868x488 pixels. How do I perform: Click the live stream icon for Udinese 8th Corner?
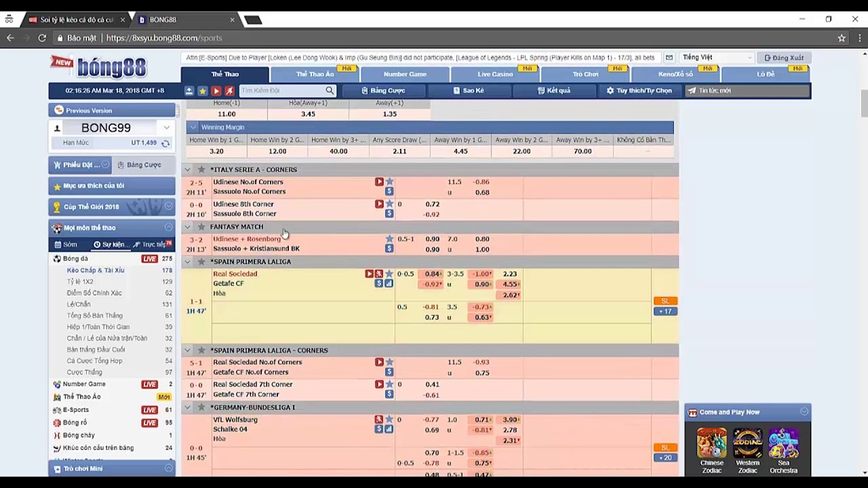pos(379,204)
